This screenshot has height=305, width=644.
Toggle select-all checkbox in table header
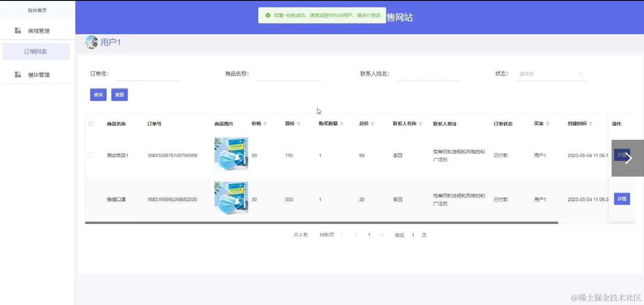pyautogui.click(x=91, y=124)
